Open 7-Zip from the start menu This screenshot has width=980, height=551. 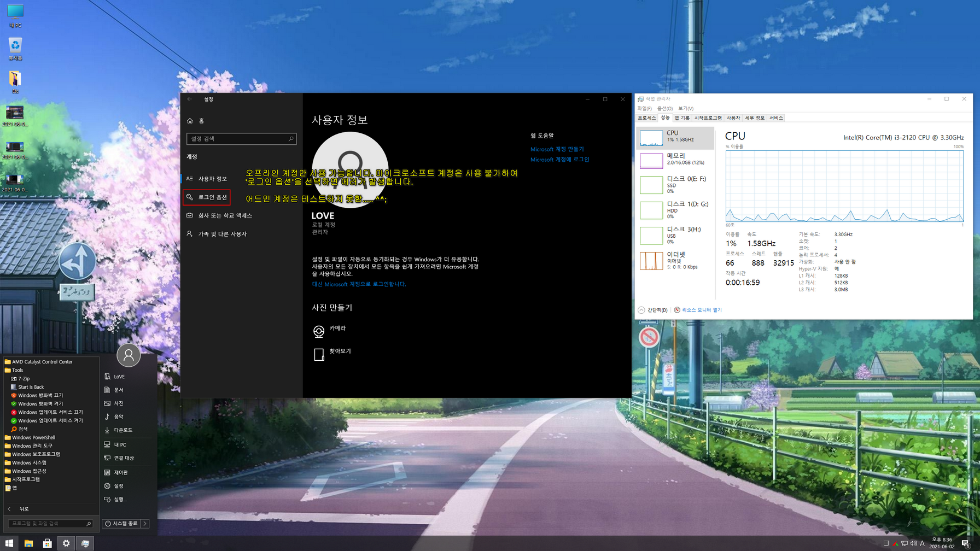point(20,378)
